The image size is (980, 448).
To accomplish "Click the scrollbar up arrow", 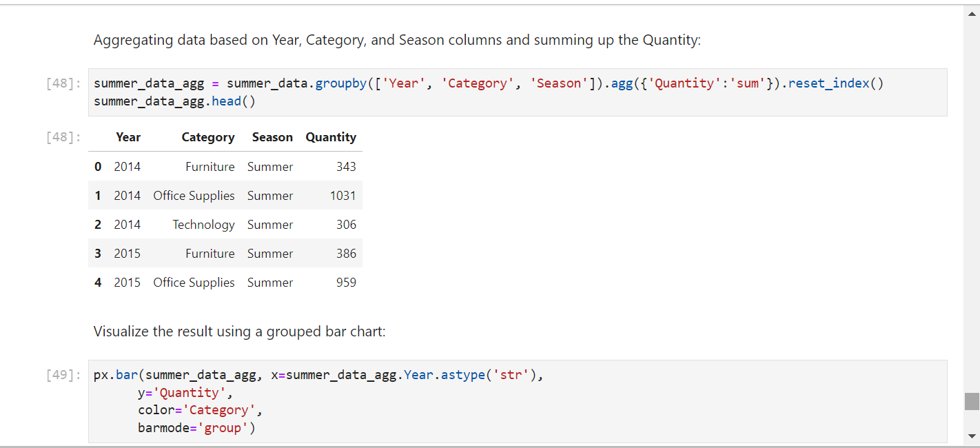I will (972, 12).
